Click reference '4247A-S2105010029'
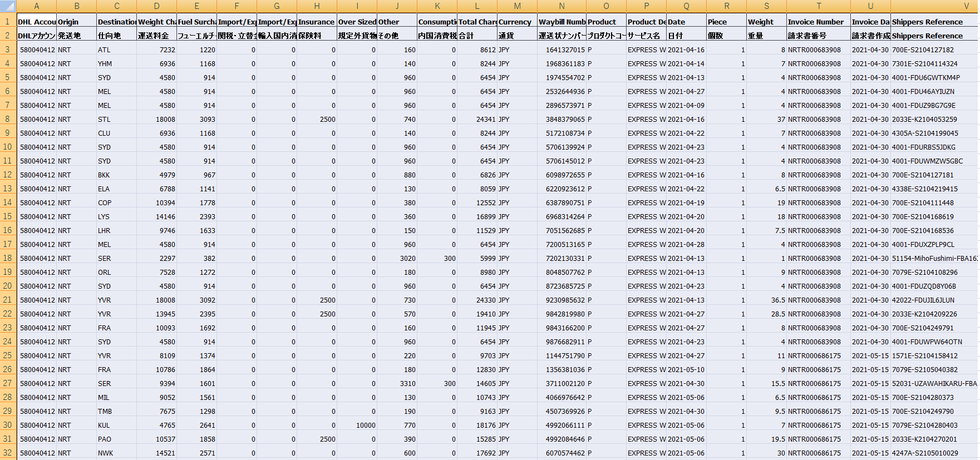The image size is (980, 460). [935, 453]
